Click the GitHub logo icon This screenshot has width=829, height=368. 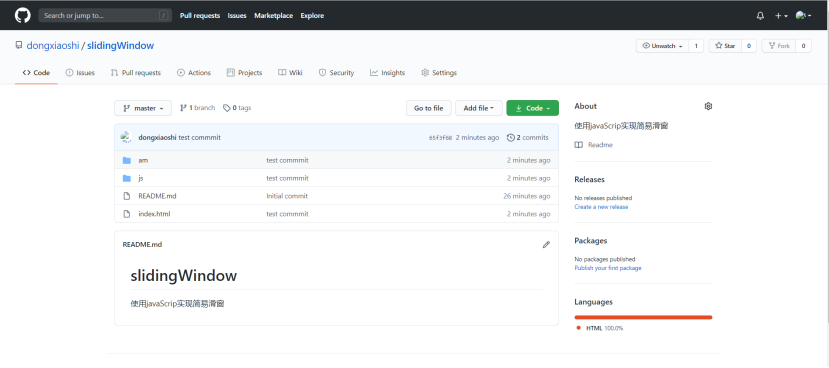click(x=23, y=15)
